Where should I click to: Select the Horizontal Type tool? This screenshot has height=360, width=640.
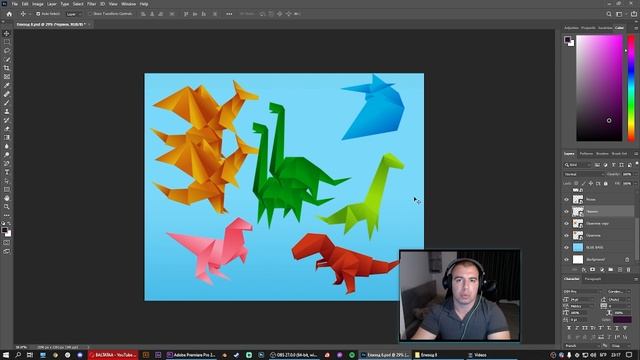tap(7, 172)
